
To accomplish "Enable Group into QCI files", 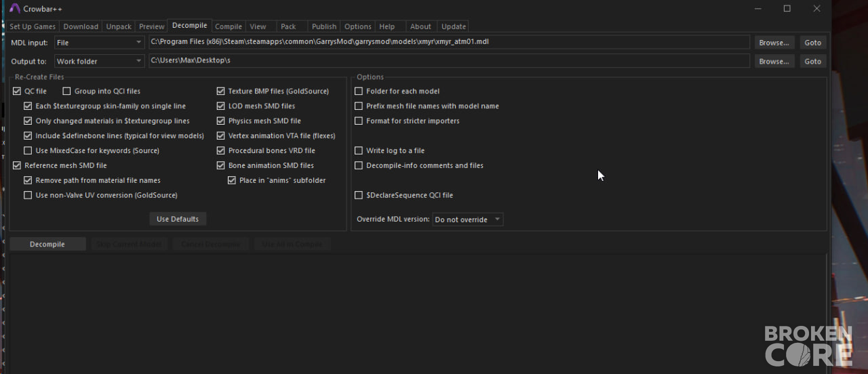I will (x=66, y=91).
